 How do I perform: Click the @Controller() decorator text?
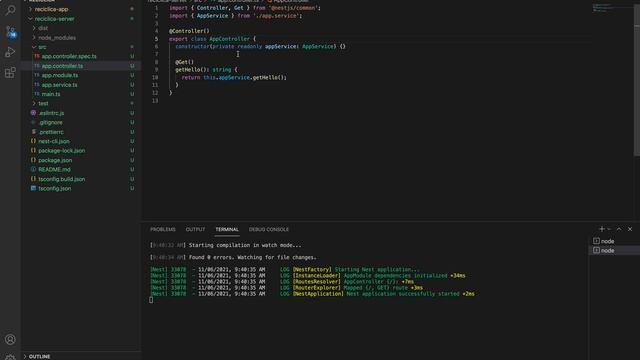(189, 31)
